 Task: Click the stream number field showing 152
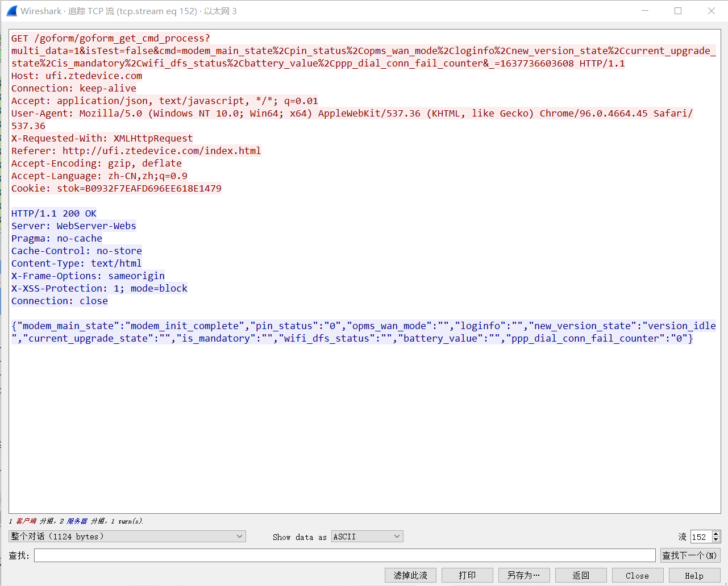coord(701,537)
